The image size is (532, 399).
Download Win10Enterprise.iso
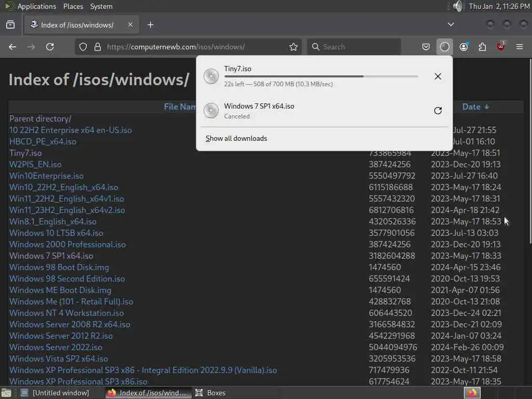click(46, 176)
